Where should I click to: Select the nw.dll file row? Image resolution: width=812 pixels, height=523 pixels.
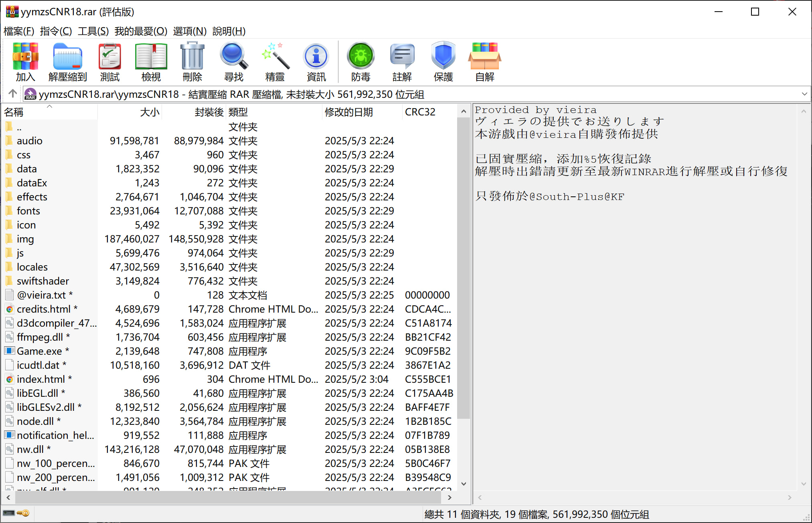230,449
